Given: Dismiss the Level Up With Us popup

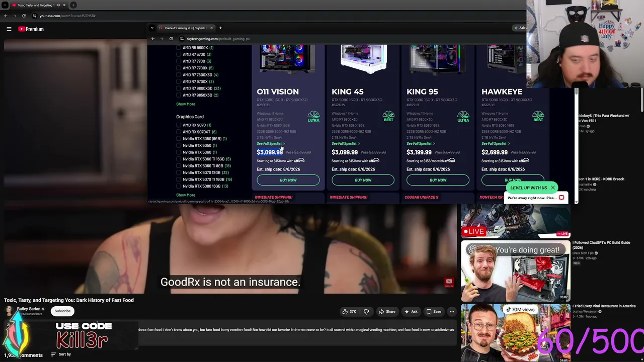Looking at the screenshot, I should click(552, 188).
